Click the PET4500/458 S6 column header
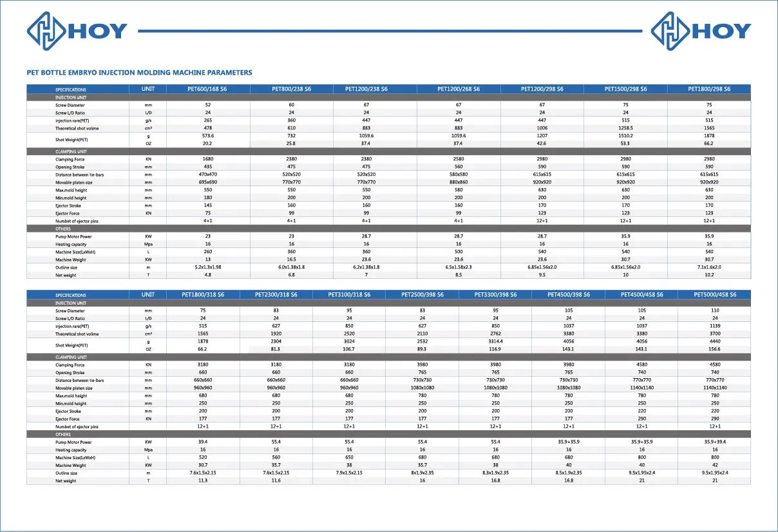 tap(641, 294)
